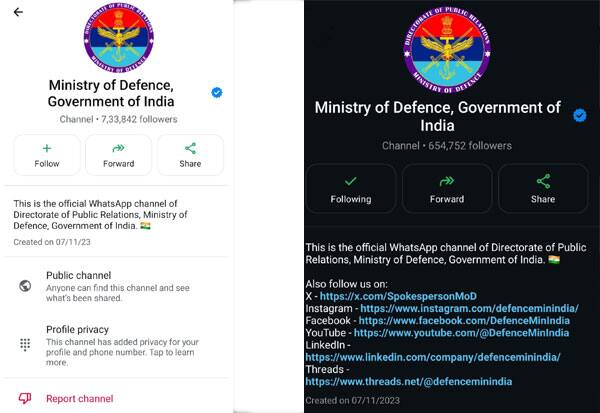Open the Instagram defenceminindia link

(469, 309)
